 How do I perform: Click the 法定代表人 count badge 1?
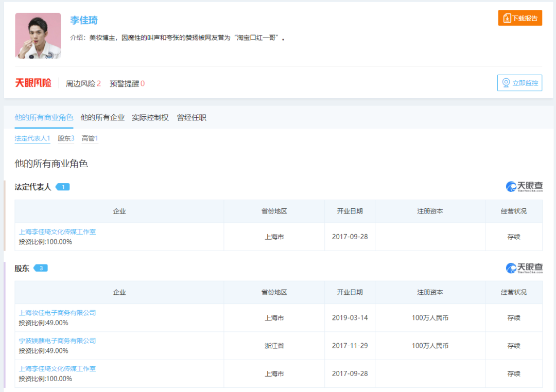point(63,187)
